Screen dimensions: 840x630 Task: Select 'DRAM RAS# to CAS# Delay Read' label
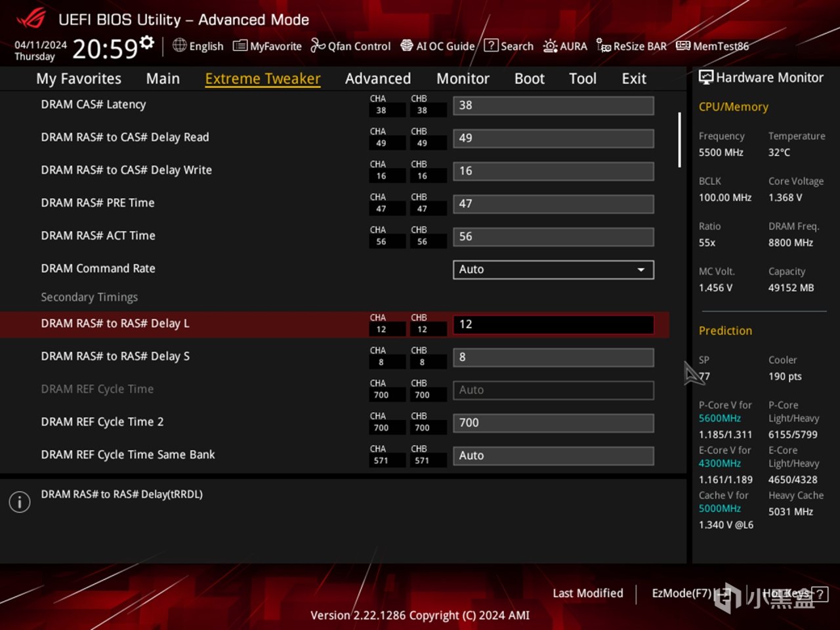coord(125,137)
